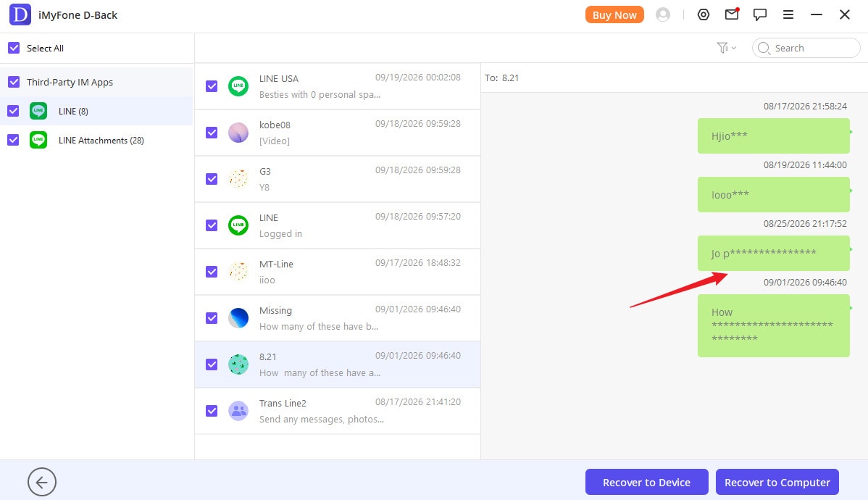The width and height of the screenshot is (868, 500).
Task: Uncheck the Missing conversation checkbox
Action: pos(212,318)
